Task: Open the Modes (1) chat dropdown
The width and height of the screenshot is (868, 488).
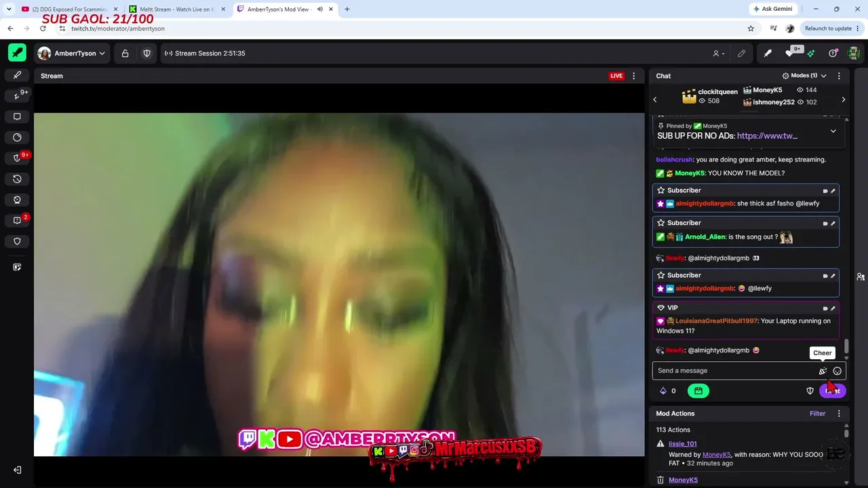Action: 804,76
